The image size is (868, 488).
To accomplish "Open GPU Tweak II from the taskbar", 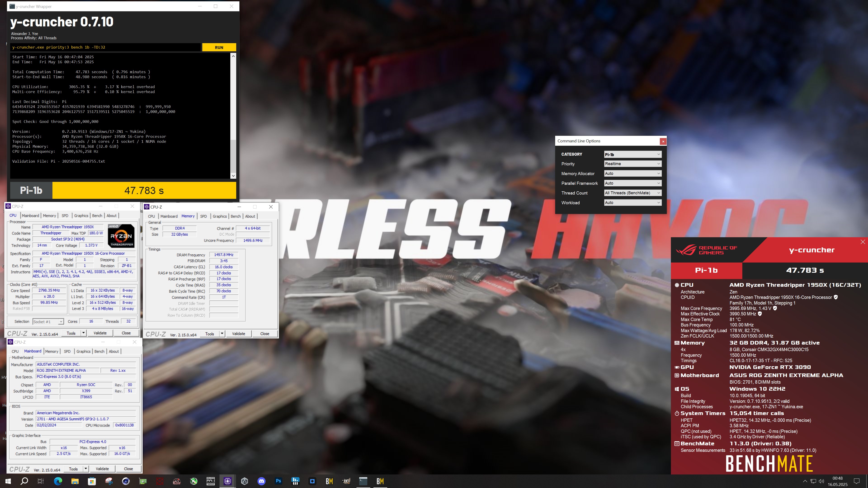I will [x=177, y=481].
